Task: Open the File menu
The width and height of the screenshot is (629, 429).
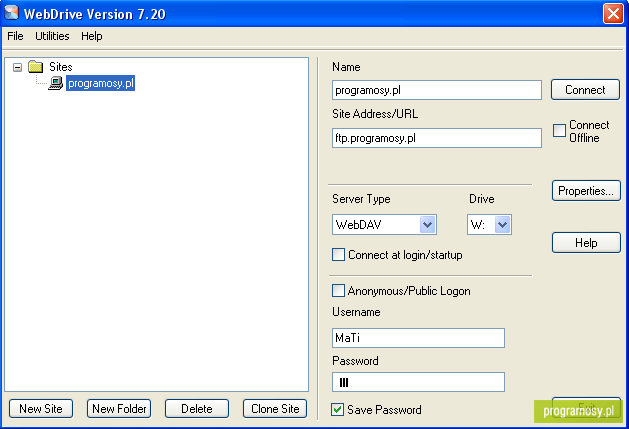Action: pos(15,36)
